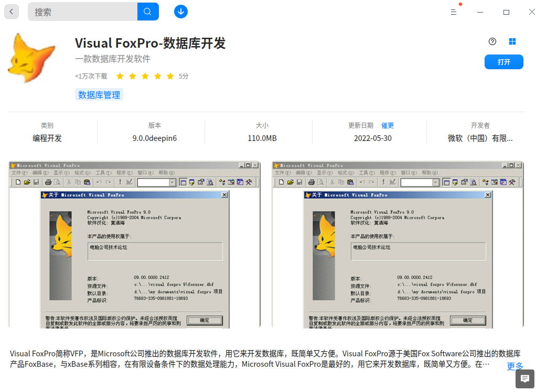Click the subtitle 一款数据库开发软件
Image resolution: width=536 pixels, height=392 pixels.
(112, 59)
